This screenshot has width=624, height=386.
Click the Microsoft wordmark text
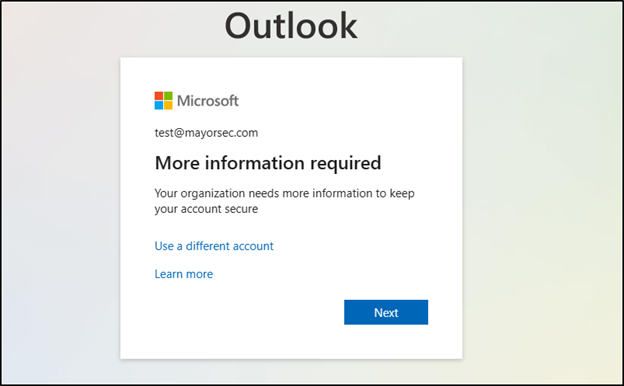coord(208,101)
